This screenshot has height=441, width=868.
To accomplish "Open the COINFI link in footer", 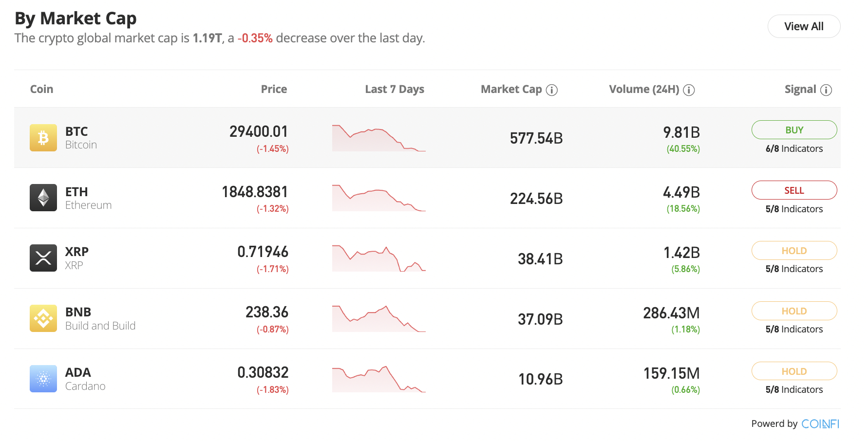I will [x=820, y=424].
